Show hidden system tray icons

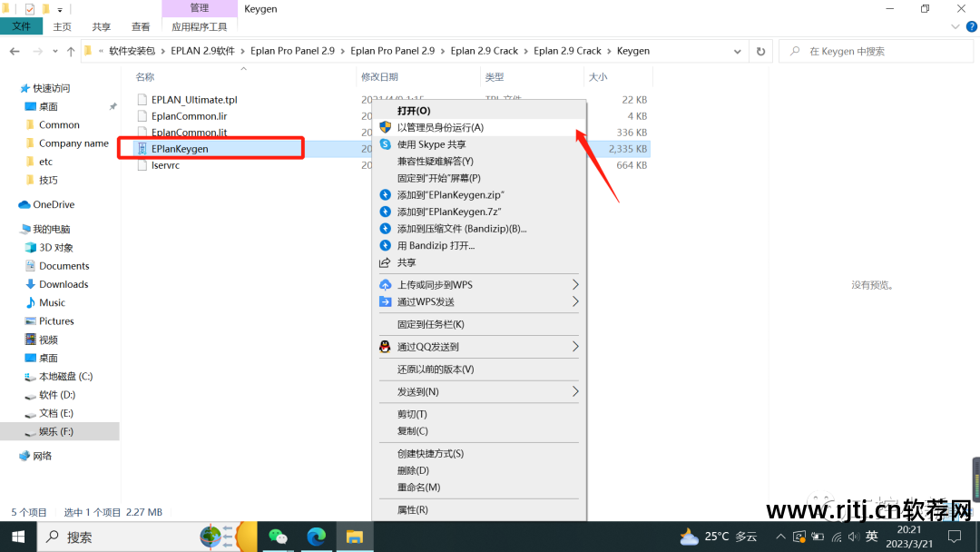tap(780, 537)
